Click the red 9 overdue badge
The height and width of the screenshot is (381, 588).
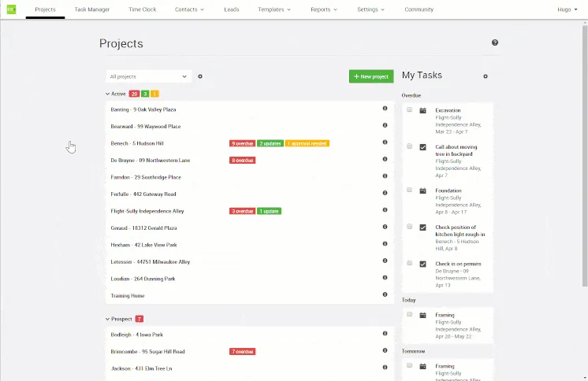pyautogui.click(x=242, y=143)
